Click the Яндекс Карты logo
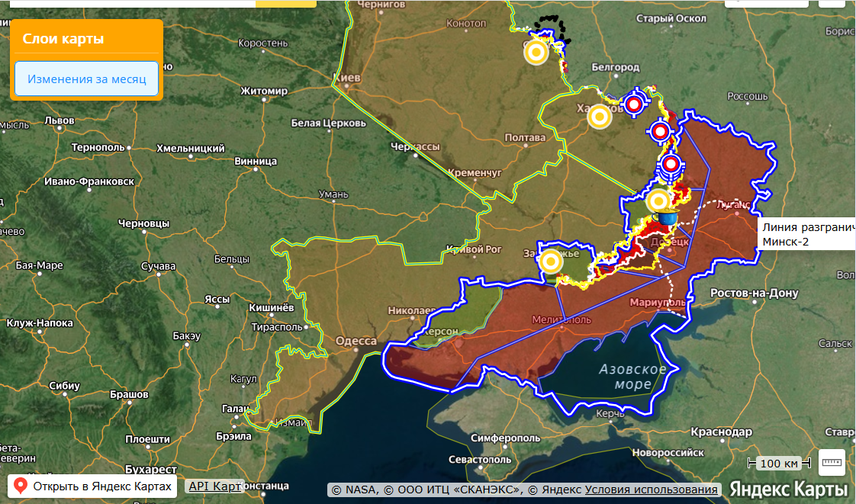Screen dimensions: 856x504 789,488
